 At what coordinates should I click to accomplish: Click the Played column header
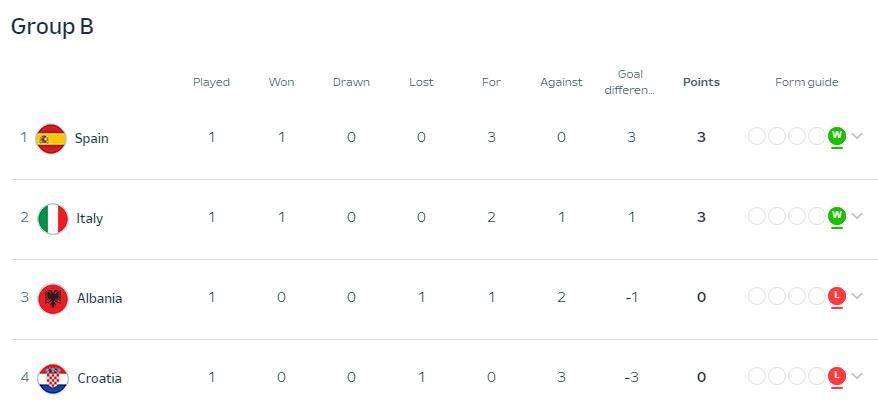[x=211, y=82]
